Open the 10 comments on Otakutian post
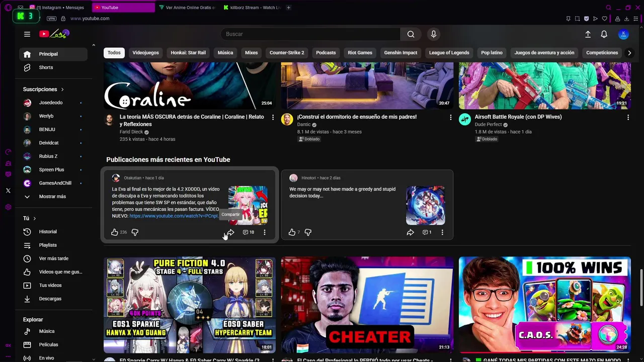644x362 pixels. 249,232
